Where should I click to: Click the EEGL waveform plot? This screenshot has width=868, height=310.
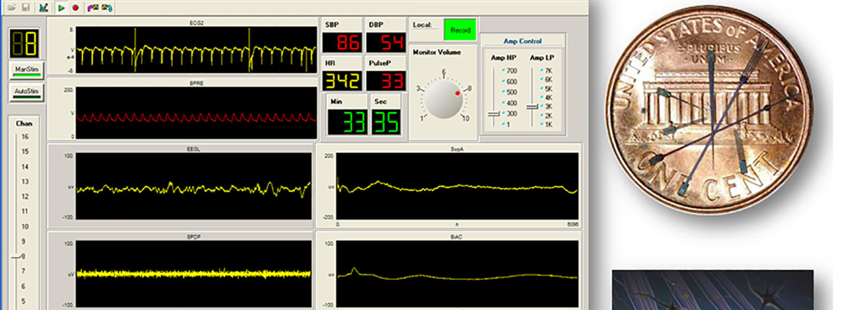point(194,186)
